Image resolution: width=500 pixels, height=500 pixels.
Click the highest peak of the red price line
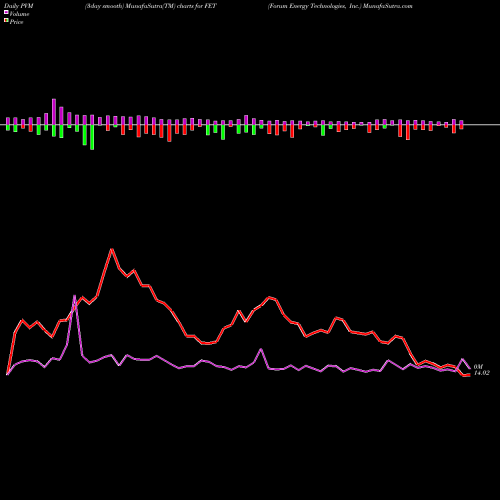(x=112, y=249)
